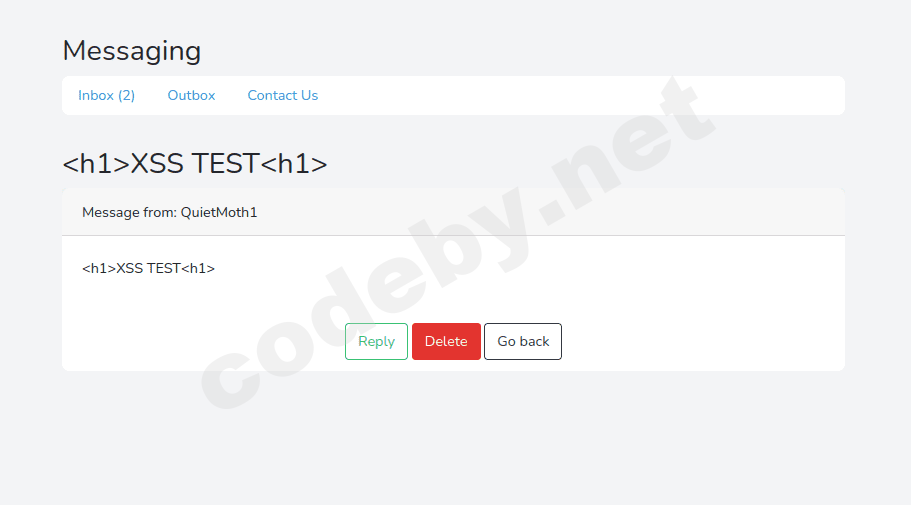The height and width of the screenshot is (505, 911).
Task: Go to the Outbox link
Action: click(x=191, y=95)
